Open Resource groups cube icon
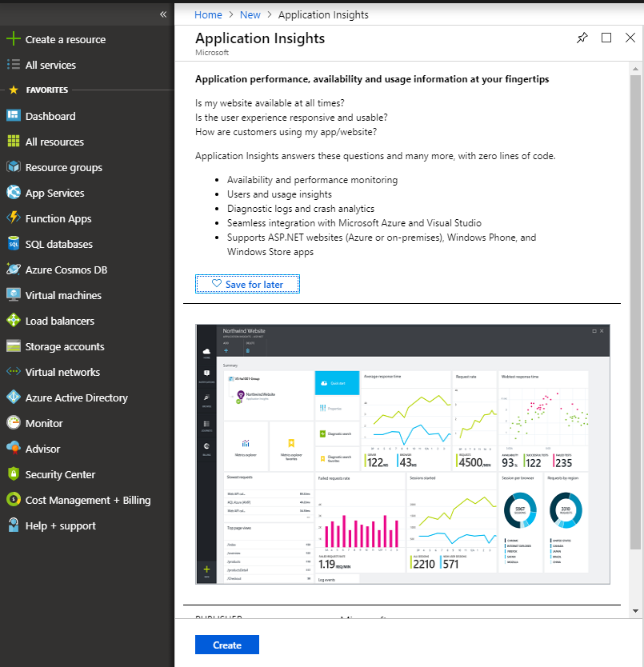 13,166
